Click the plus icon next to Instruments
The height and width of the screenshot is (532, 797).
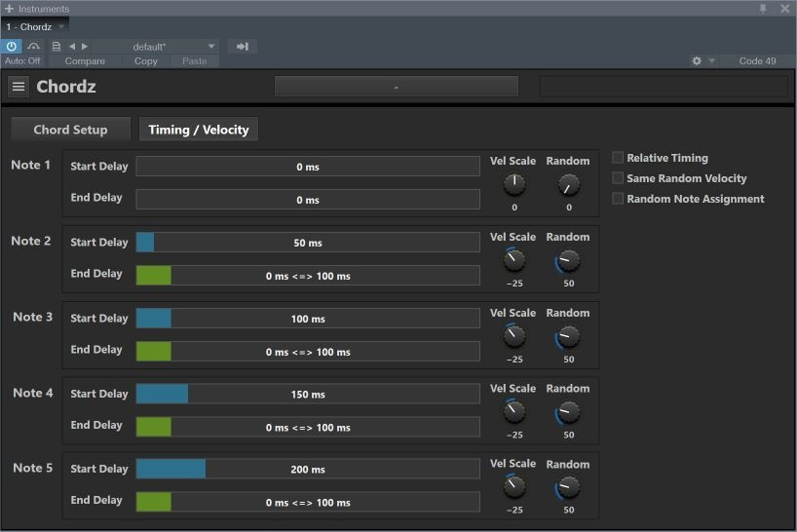tap(9, 9)
